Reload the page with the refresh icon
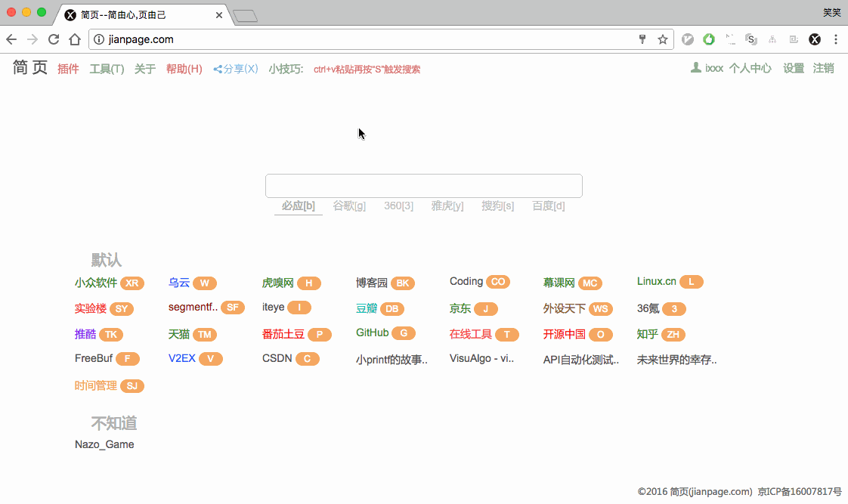Viewport: 848px width, 504px height. [54, 39]
